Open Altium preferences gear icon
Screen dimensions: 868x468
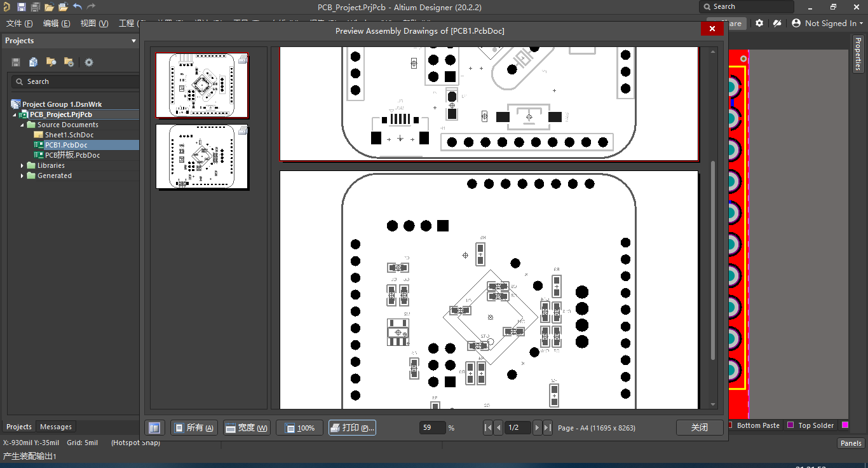(759, 23)
